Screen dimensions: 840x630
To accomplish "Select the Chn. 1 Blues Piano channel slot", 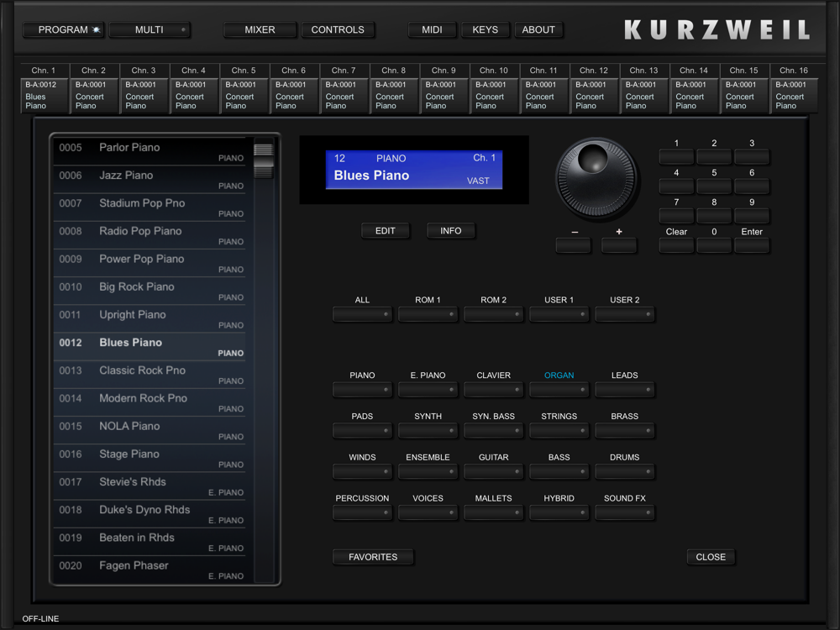I will (45, 96).
